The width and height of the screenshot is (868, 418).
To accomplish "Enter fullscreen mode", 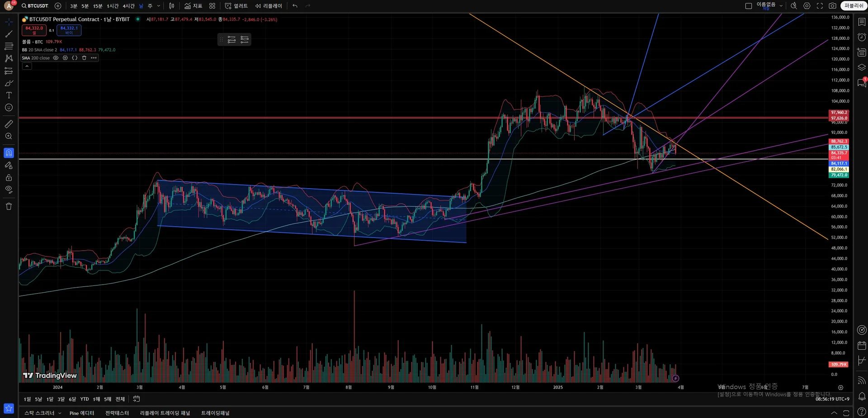I will (820, 6).
